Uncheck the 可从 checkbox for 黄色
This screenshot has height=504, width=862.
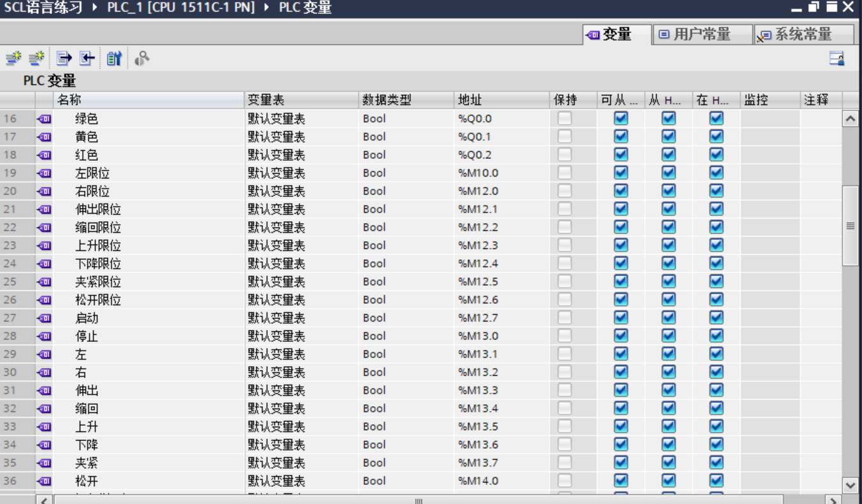click(x=621, y=137)
